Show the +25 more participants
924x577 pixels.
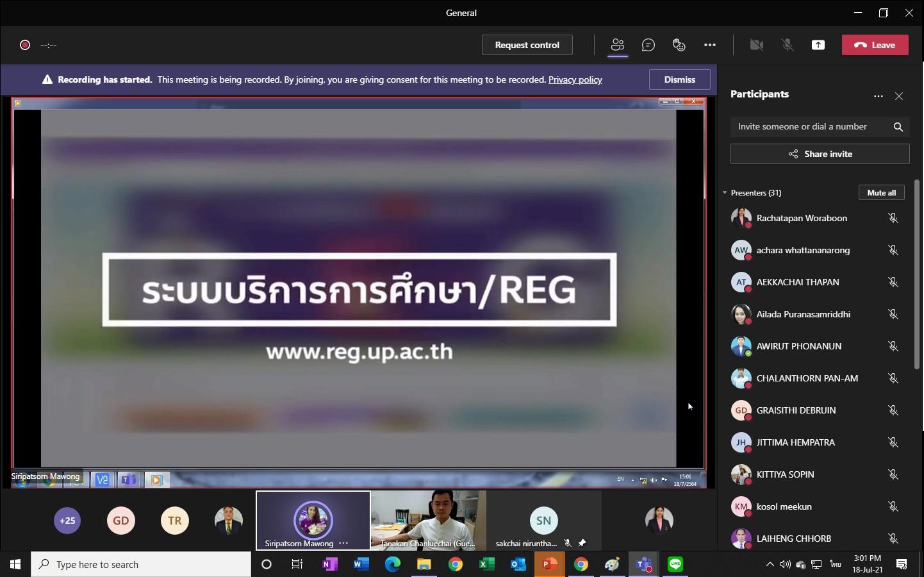(x=67, y=521)
